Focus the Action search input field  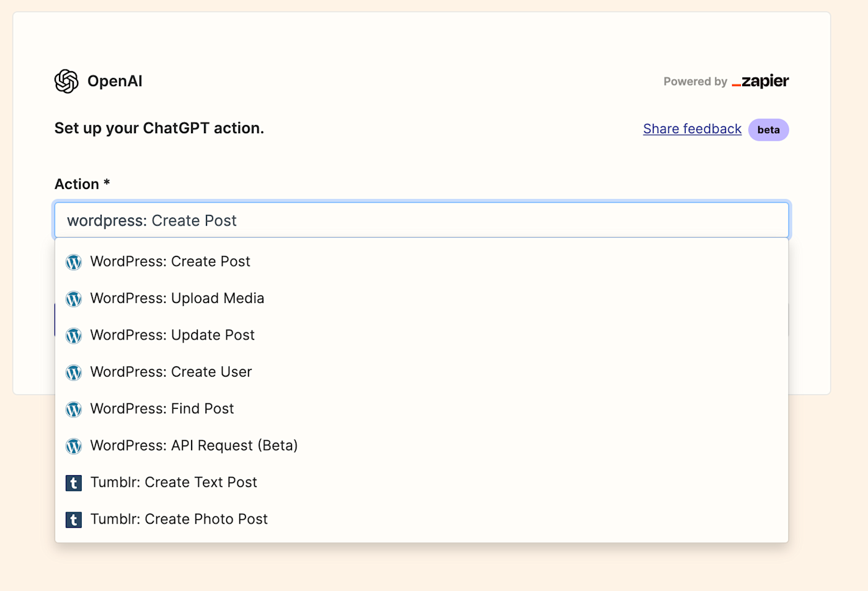click(x=422, y=221)
